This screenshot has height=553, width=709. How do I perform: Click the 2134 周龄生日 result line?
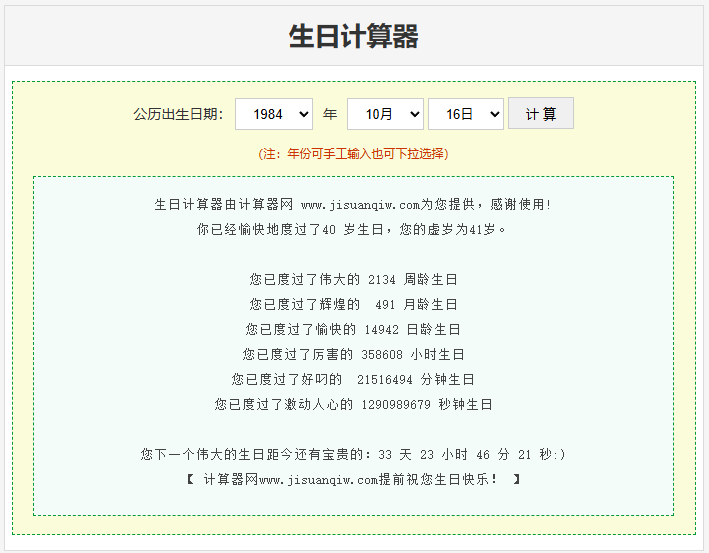(353, 279)
